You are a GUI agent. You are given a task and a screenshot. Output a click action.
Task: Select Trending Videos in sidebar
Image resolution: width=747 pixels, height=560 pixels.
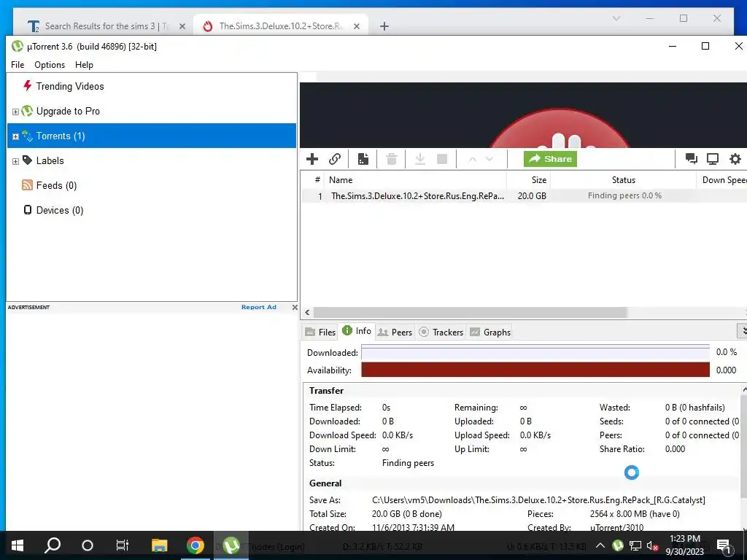tap(69, 86)
